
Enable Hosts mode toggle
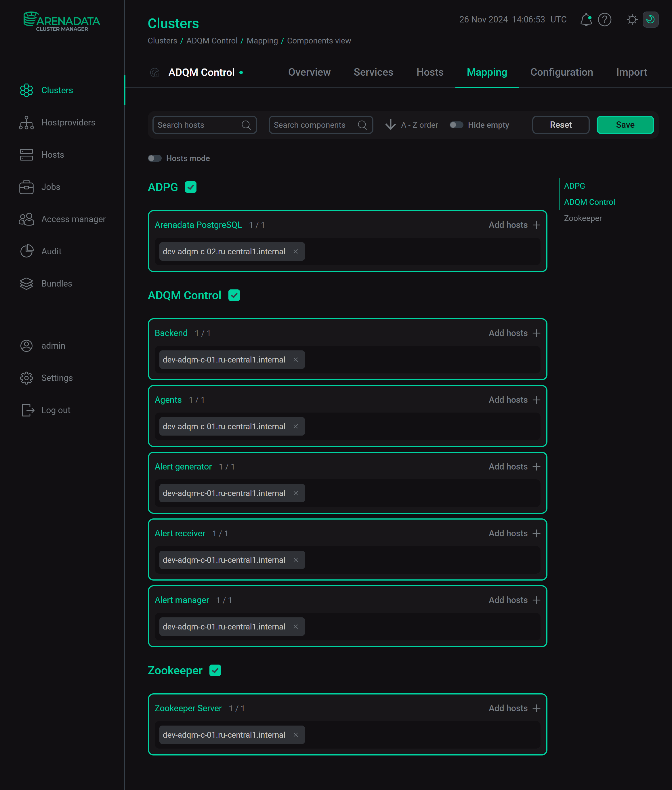[155, 158]
